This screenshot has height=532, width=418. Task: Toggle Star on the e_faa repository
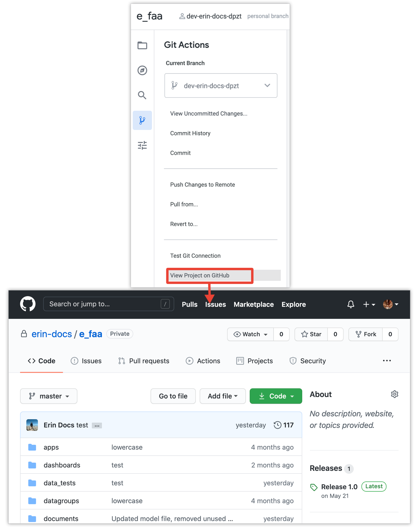click(x=311, y=334)
